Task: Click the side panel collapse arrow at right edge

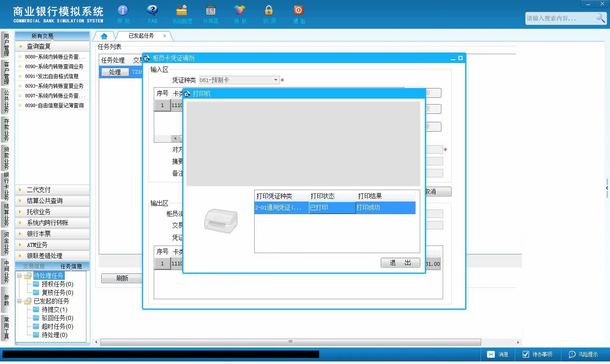Action: point(607,188)
